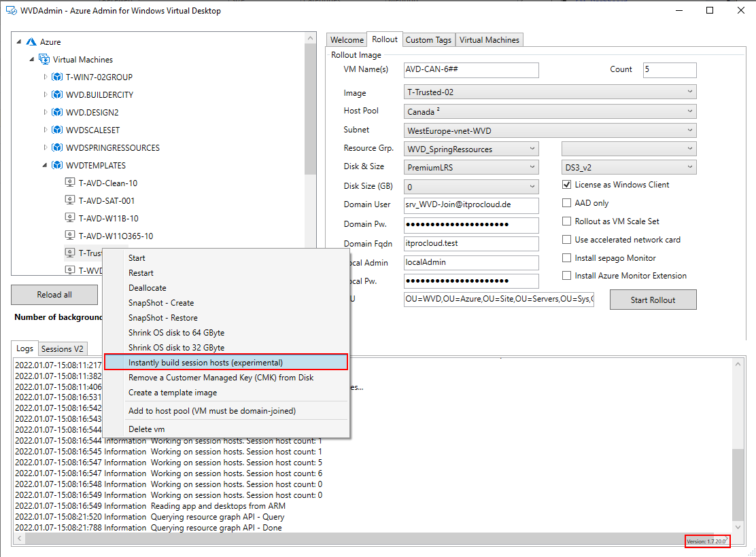The height and width of the screenshot is (557, 756).
Task: Click the Domain Fqdn input field
Action: point(472,244)
